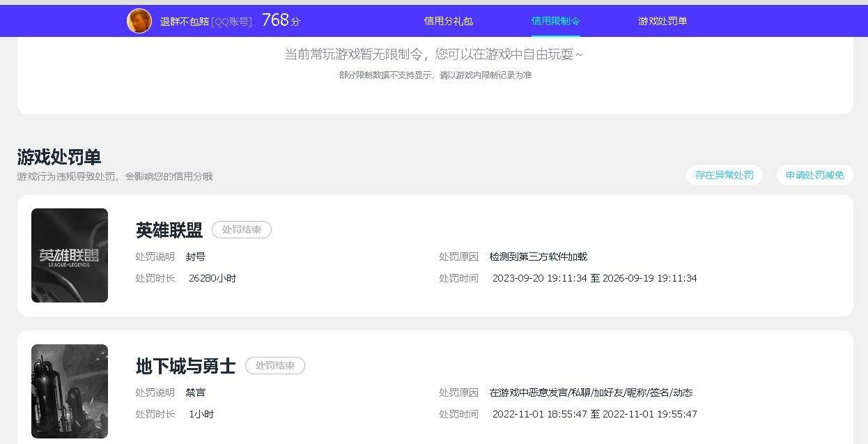Click the user avatar in header
The height and width of the screenshot is (444, 868).
point(139,21)
